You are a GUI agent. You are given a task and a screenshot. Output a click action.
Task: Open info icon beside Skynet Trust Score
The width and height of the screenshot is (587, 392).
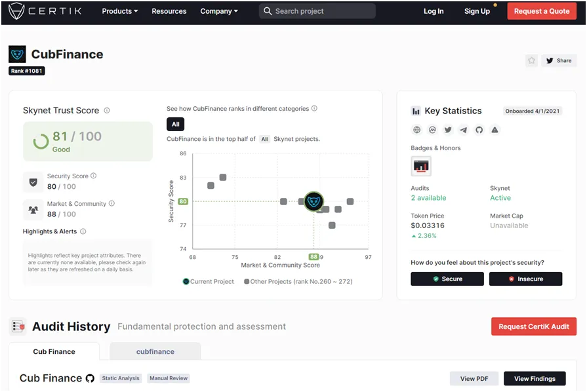coord(107,110)
